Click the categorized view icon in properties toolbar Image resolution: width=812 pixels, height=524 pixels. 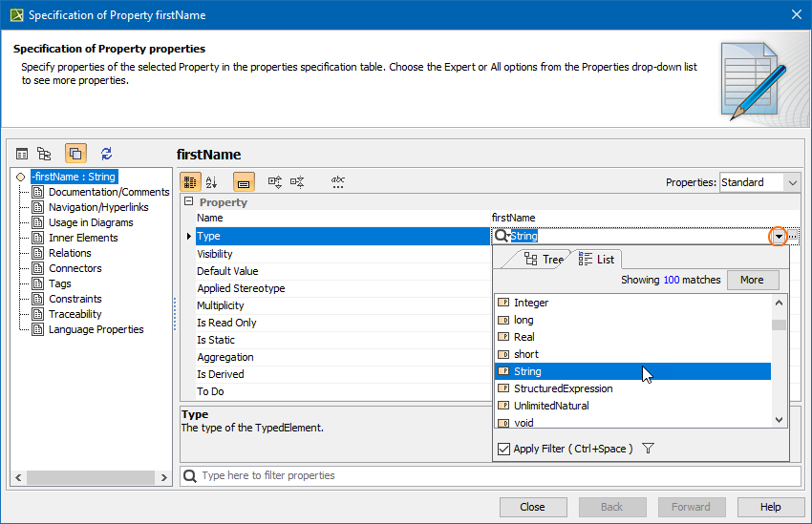tap(190, 182)
